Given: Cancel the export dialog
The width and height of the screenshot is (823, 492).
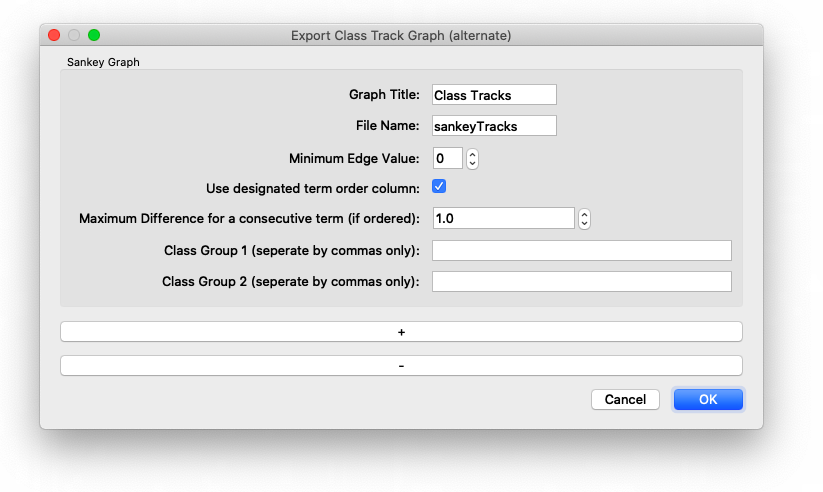Looking at the screenshot, I should pyautogui.click(x=625, y=400).
